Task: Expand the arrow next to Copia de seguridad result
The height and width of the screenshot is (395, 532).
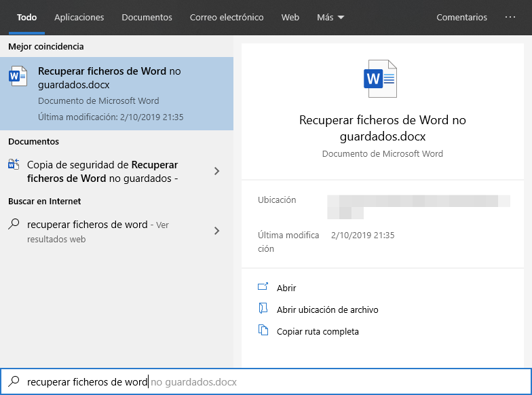Action: click(217, 171)
